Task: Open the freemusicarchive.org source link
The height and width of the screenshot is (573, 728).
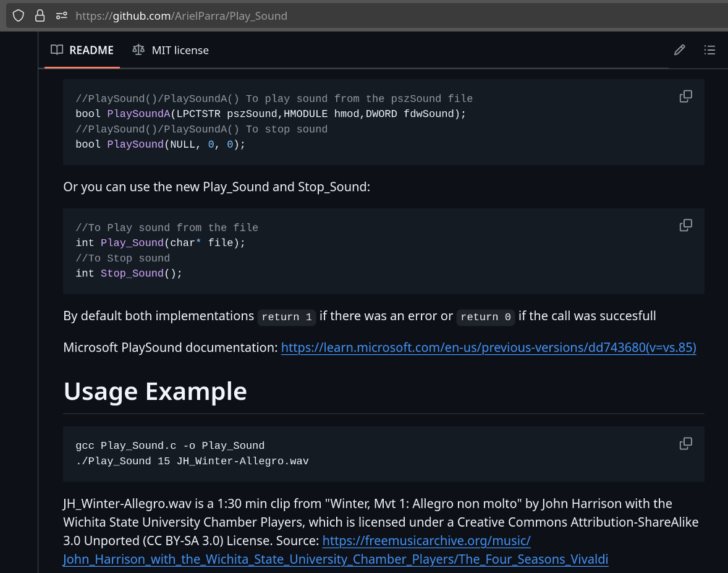Action: [x=336, y=550]
